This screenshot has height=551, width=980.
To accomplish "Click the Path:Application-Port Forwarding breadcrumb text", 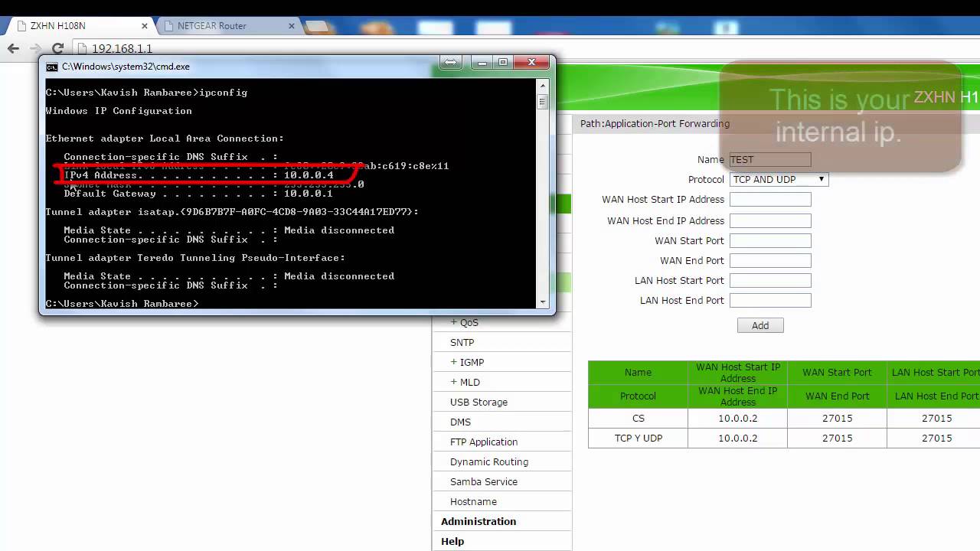I will tap(655, 124).
